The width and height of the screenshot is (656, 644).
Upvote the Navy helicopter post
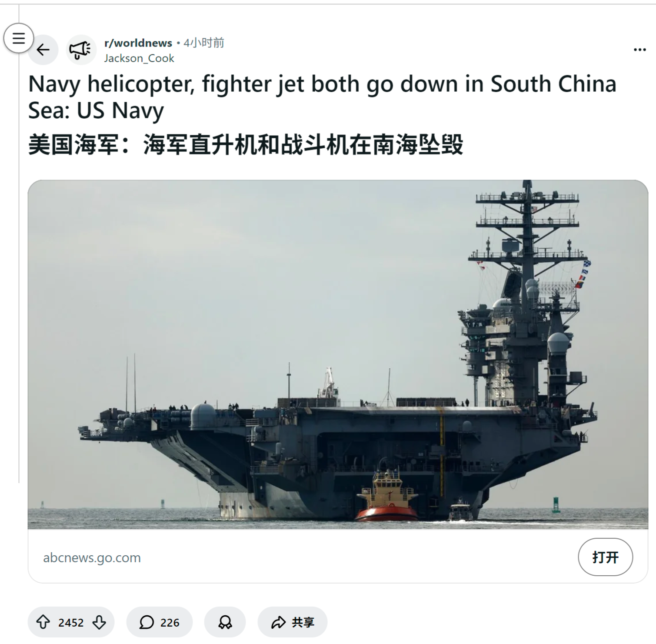point(43,622)
